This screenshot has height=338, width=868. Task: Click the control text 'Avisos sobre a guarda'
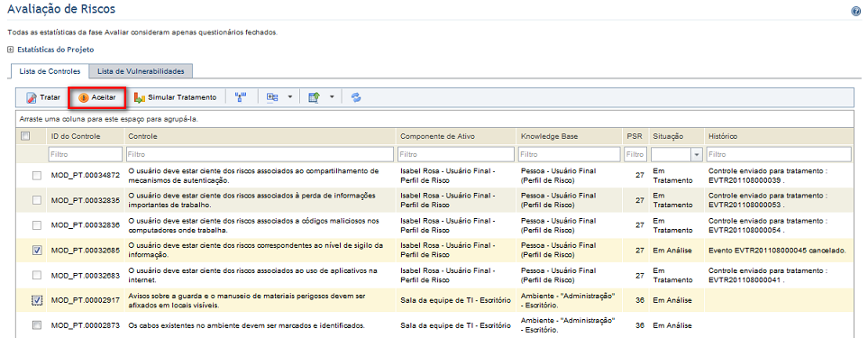tap(247, 300)
